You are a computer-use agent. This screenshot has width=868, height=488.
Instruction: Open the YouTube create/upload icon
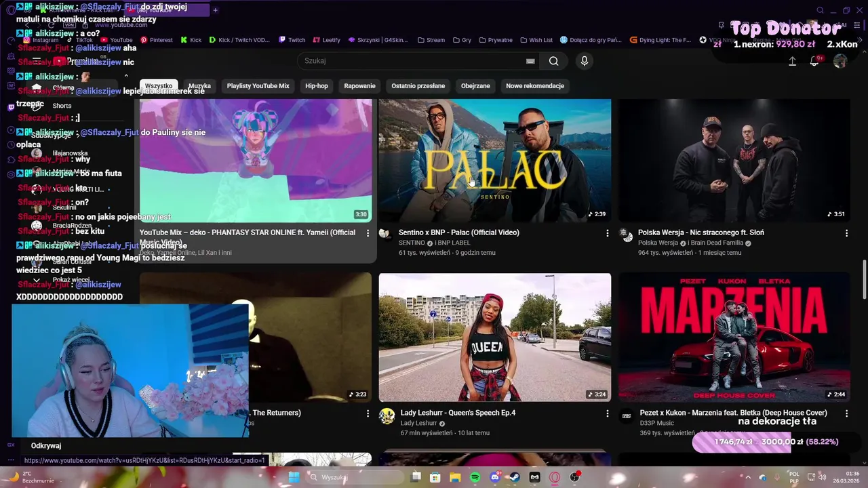click(x=792, y=61)
